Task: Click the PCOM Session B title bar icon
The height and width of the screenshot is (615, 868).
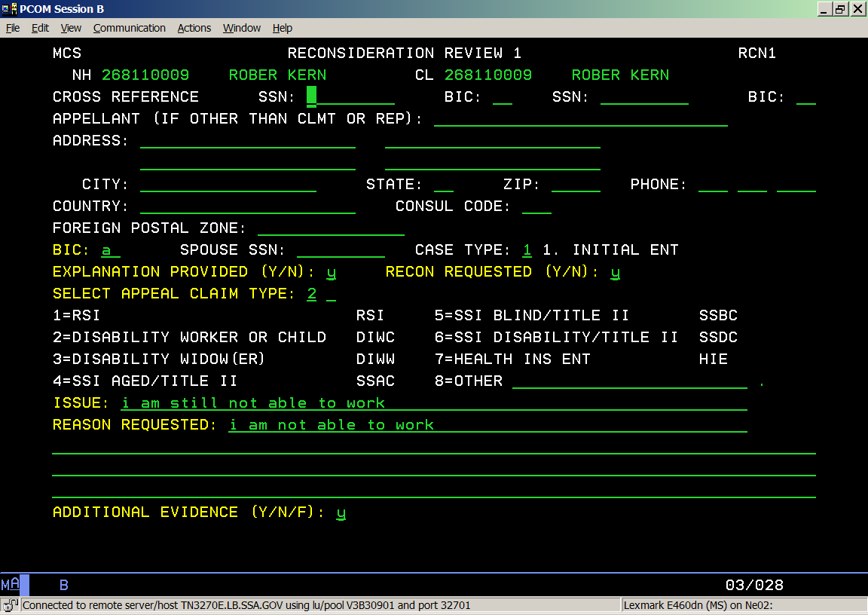Action: click(10, 9)
